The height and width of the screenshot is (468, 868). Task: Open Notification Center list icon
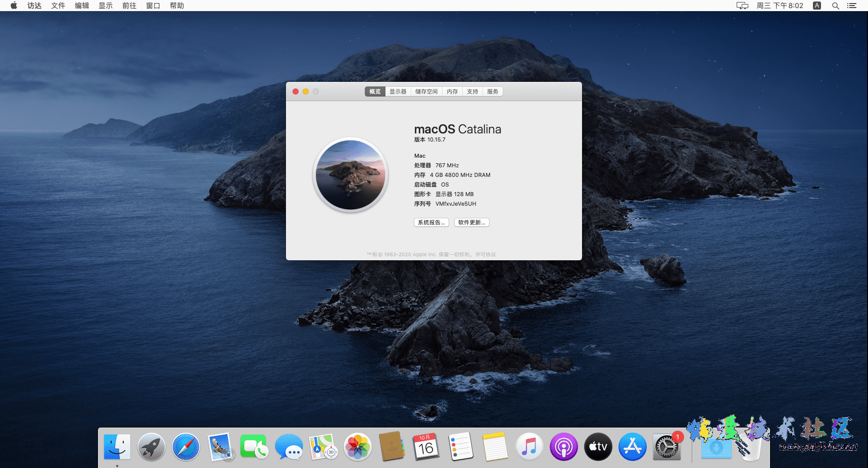[852, 6]
